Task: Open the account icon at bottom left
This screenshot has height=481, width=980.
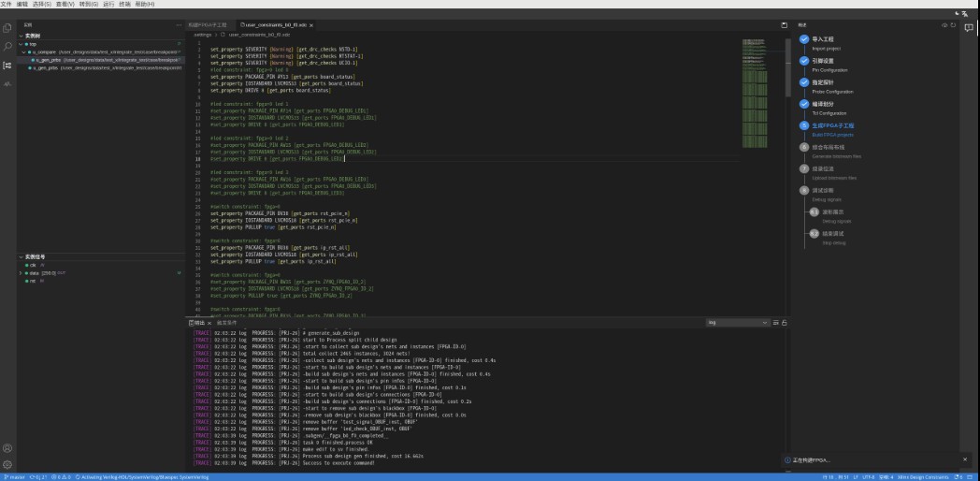Action: [7, 448]
